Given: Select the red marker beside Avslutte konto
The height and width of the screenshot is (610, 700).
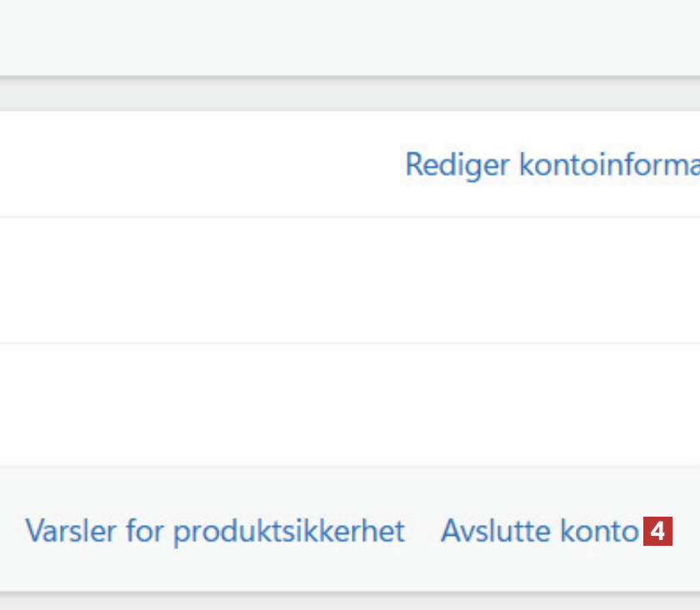Looking at the screenshot, I should click(658, 531).
